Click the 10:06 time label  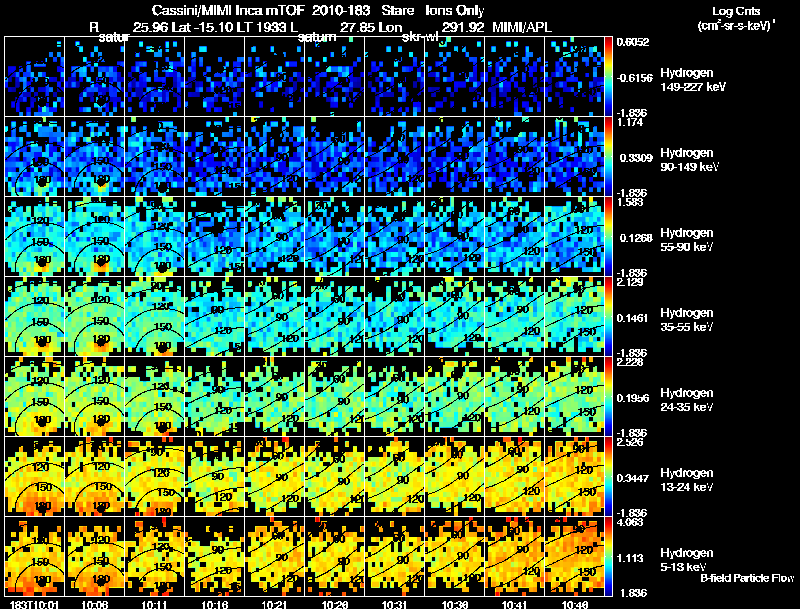coord(94,605)
